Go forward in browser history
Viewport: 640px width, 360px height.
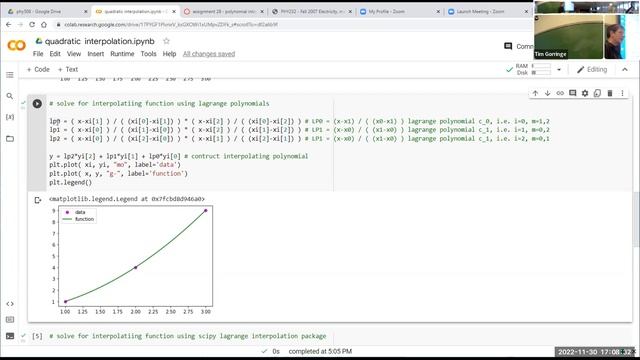point(20,24)
